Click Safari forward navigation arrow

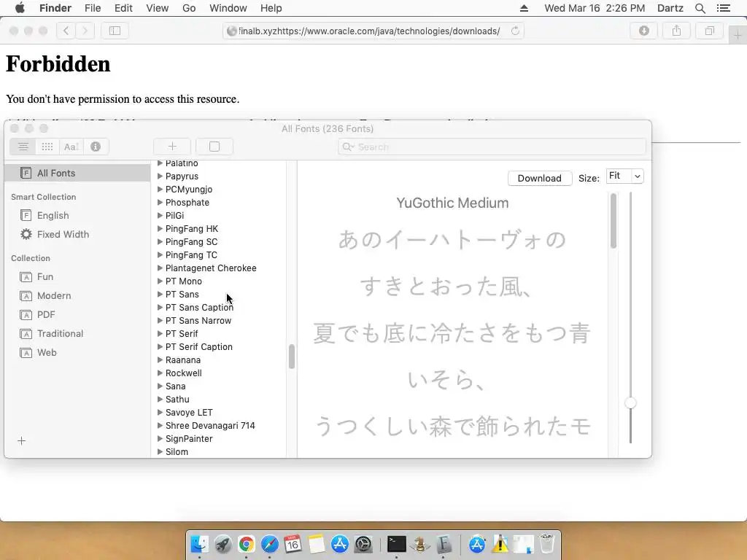coord(85,31)
